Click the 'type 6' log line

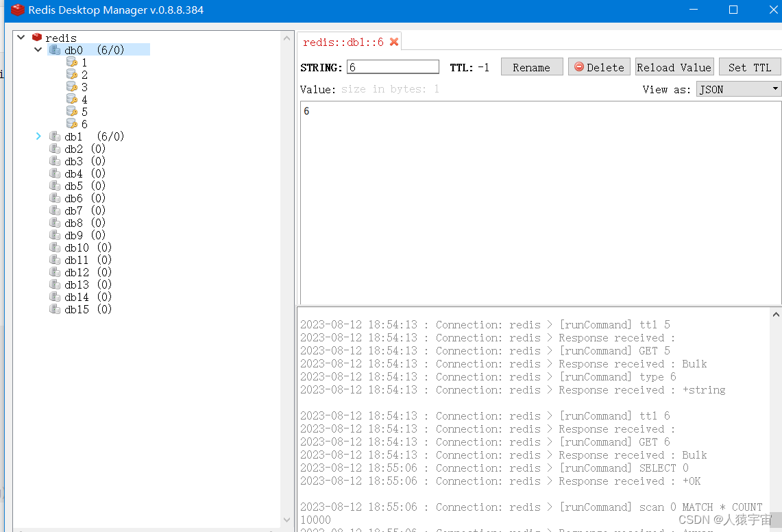tap(488, 377)
